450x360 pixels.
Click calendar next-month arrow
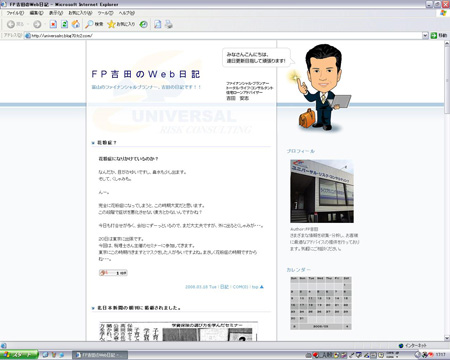click(x=347, y=327)
